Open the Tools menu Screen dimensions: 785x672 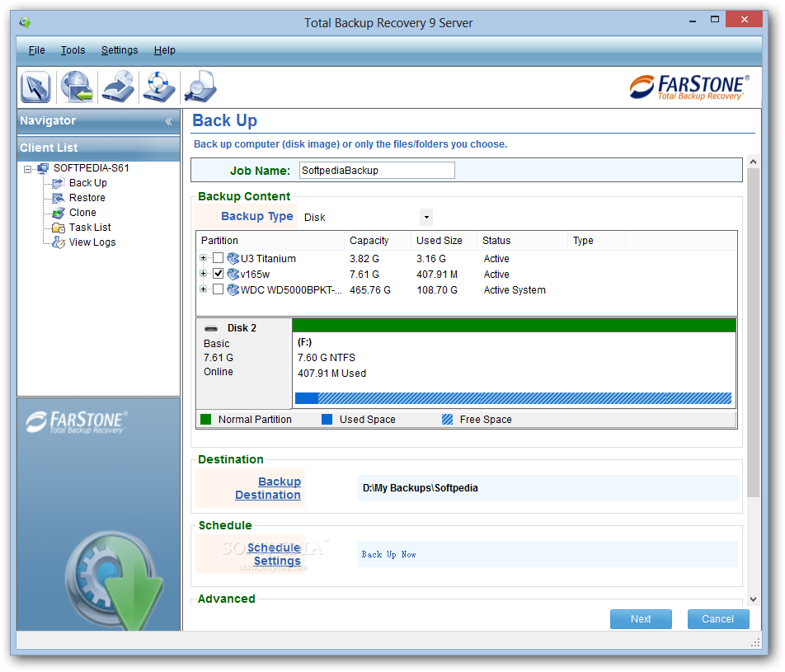pyautogui.click(x=73, y=50)
